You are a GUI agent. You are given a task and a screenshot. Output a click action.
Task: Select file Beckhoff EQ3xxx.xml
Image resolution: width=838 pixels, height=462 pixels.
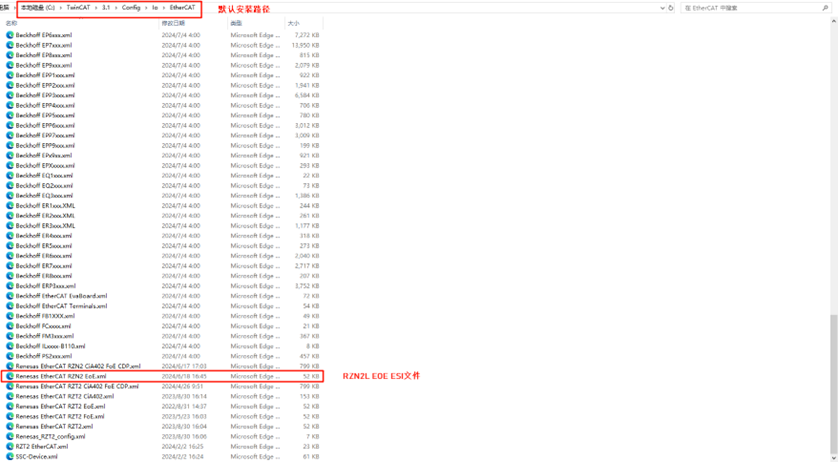click(44, 196)
